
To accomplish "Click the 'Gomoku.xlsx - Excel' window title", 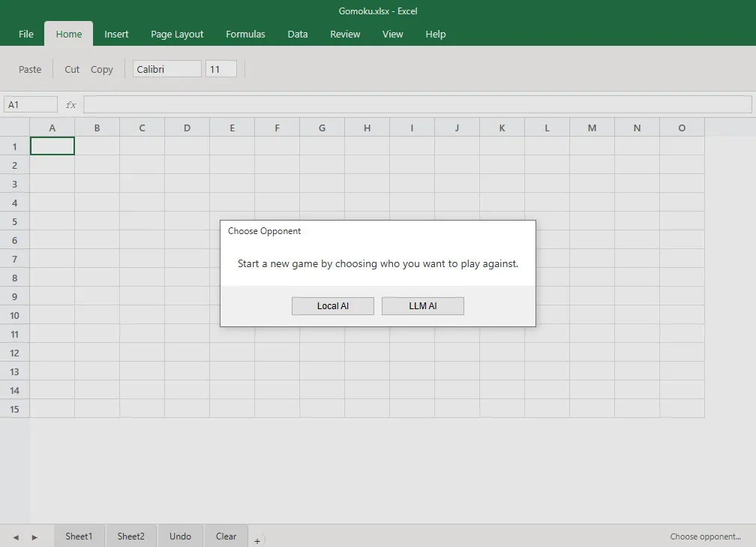I will tap(378, 11).
